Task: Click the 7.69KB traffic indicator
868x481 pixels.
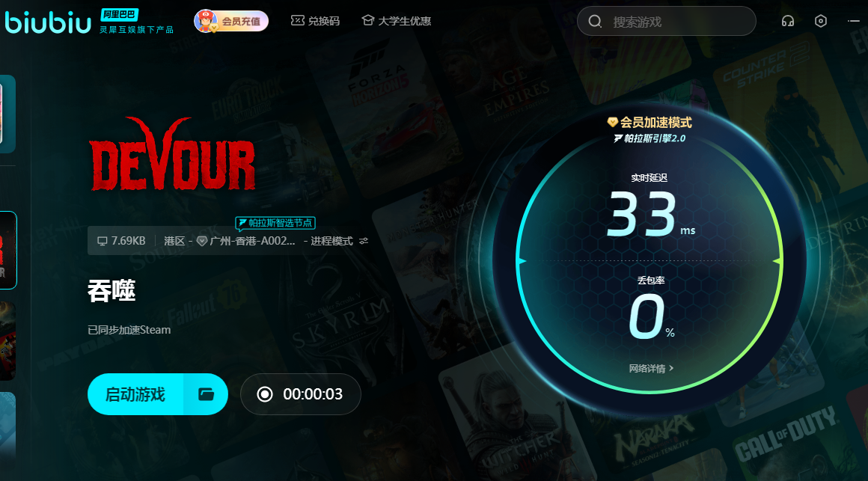Action: pyautogui.click(x=121, y=241)
